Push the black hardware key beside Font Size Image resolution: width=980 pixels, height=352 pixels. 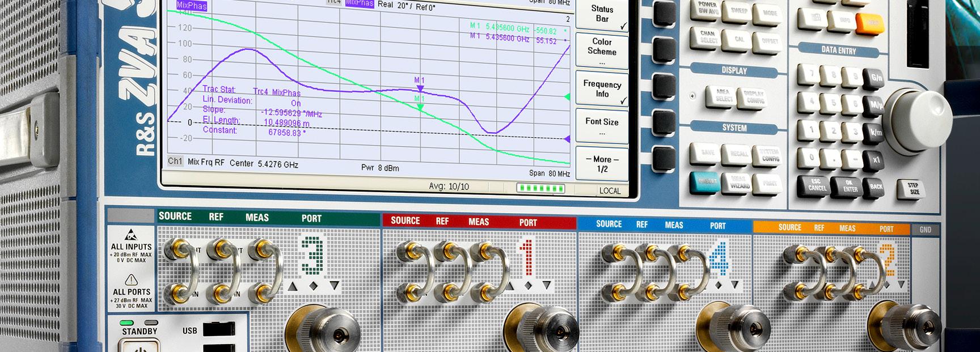(665, 122)
